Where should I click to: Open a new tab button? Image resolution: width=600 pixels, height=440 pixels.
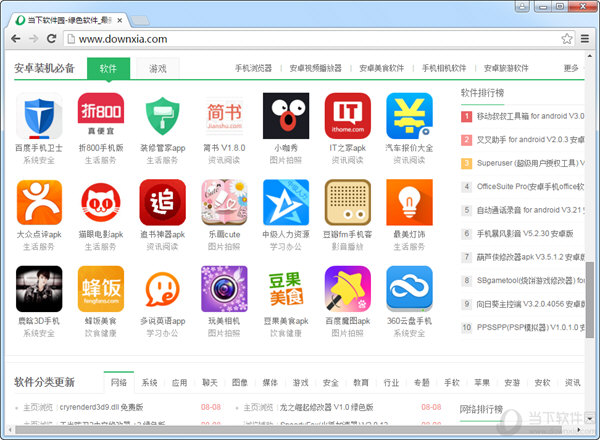tap(140, 20)
